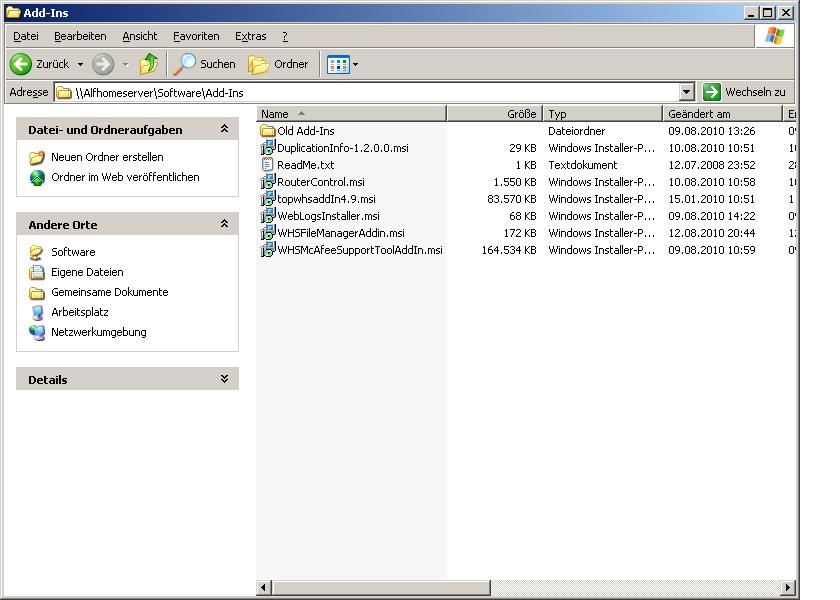Open the Ansicht menu
The width and height of the screenshot is (840, 600).
click(140, 36)
